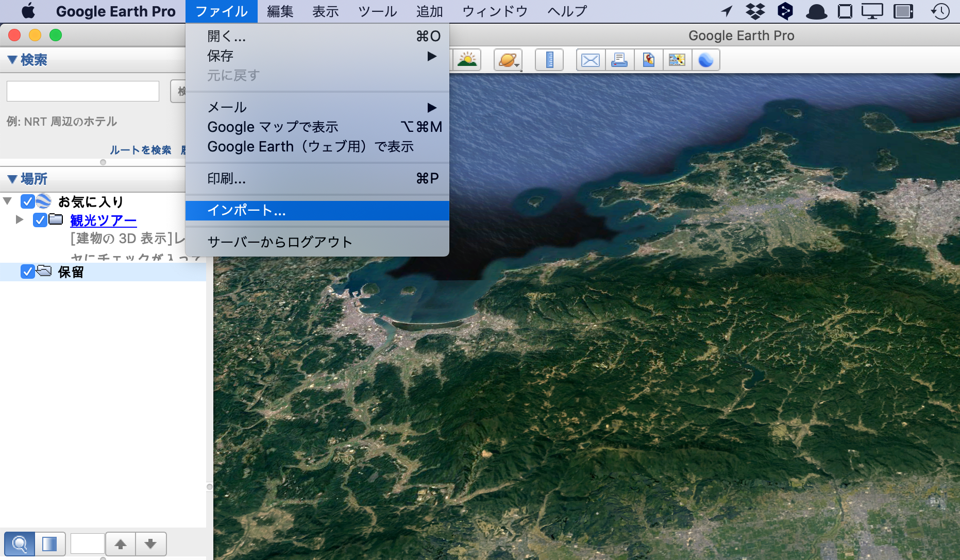Click the 観光ツアー folder icon
Viewport: 960px width, 560px height.
coord(56,220)
